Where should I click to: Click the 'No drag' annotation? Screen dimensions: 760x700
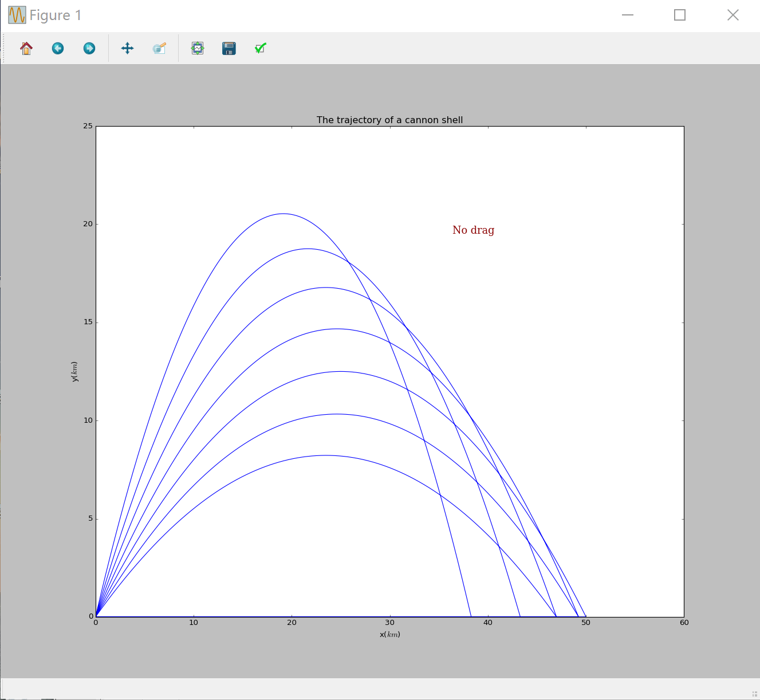[x=473, y=230]
